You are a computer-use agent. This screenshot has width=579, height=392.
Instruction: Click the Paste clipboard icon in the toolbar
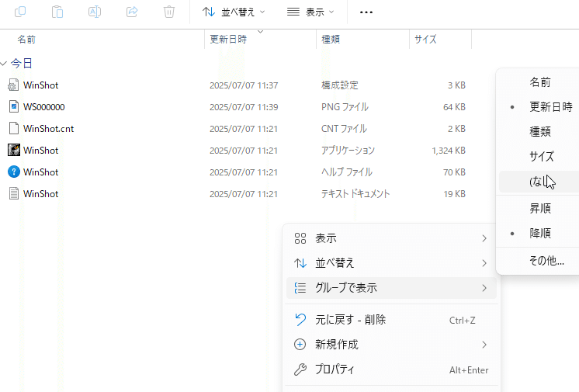coord(57,12)
